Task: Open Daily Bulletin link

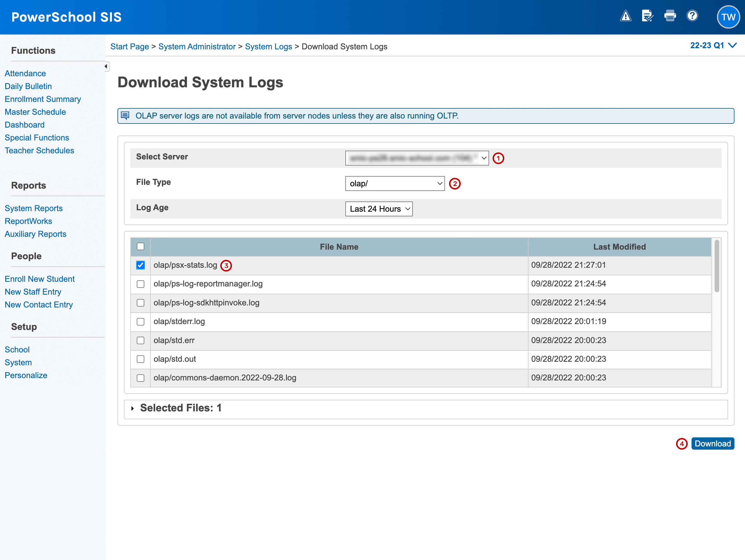Action: pos(28,86)
